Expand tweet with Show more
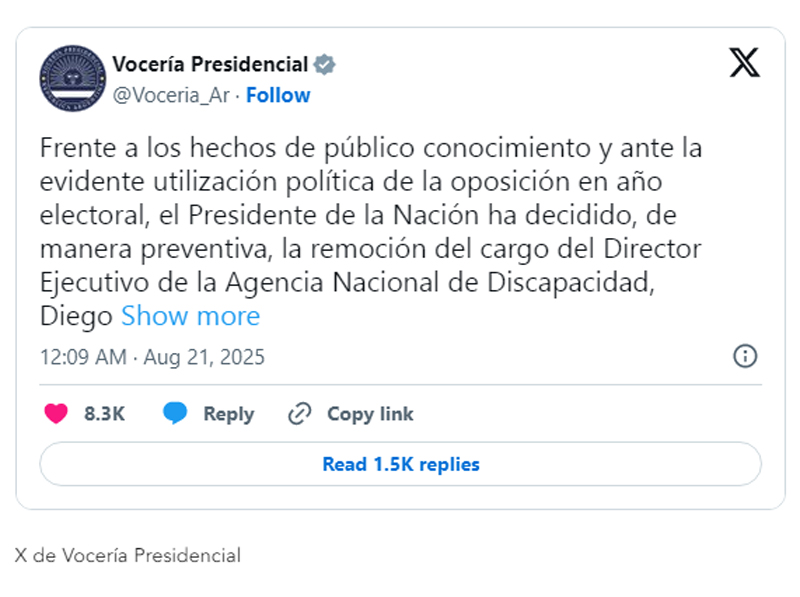Viewport: 800px width, 597px height. pos(190,316)
